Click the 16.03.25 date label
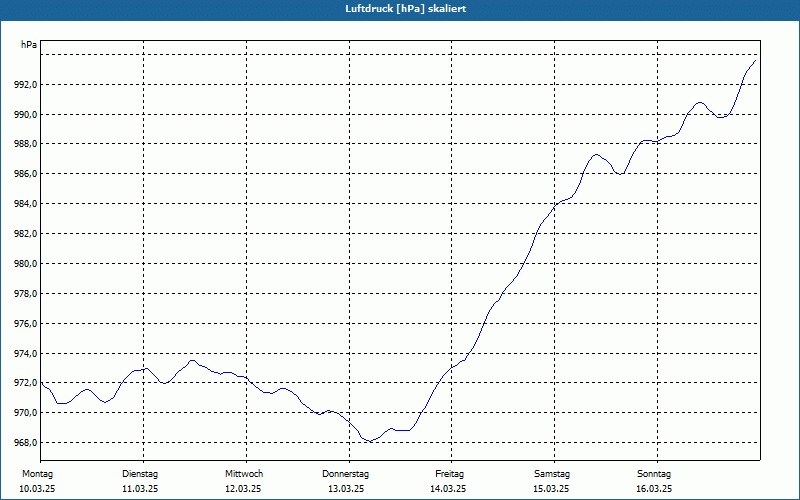The width and height of the screenshot is (800, 500). [x=654, y=489]
